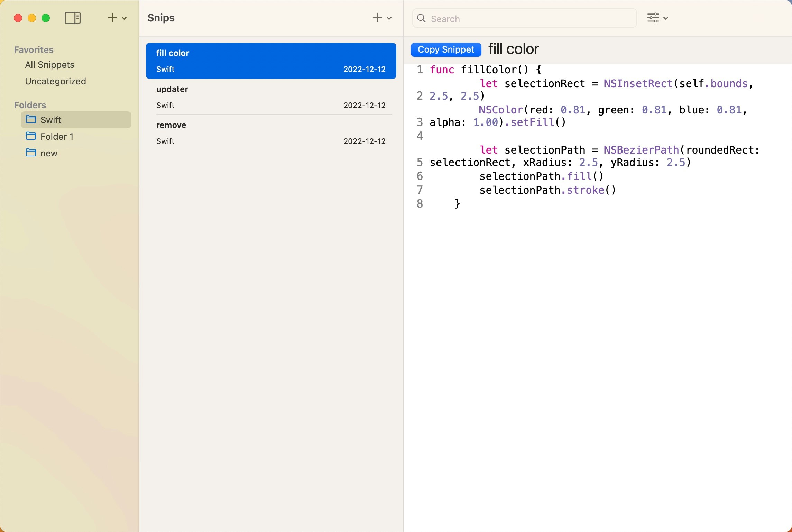Focus the Search input field

(524, 18)
